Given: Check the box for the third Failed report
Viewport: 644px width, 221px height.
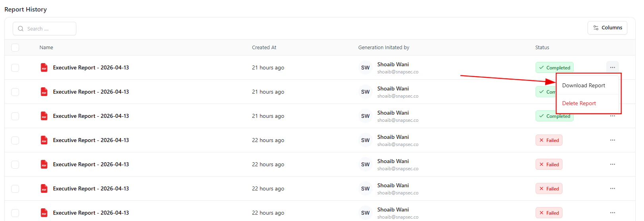Looking at the screenshot, I should pos(15,189).
